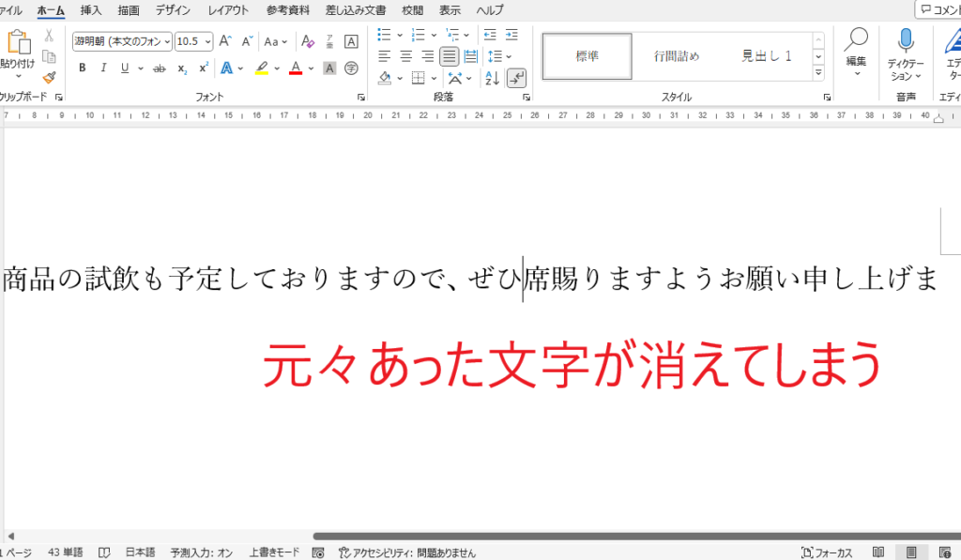Open the 校閲 tab

pyautogui.click(x=413, y=9)
